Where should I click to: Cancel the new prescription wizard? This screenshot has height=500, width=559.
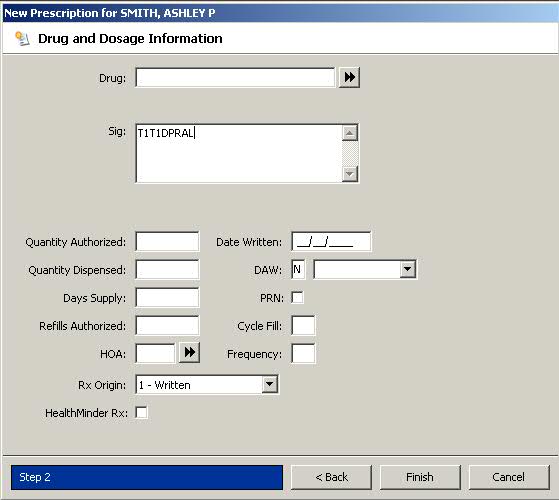click(509, 477)
